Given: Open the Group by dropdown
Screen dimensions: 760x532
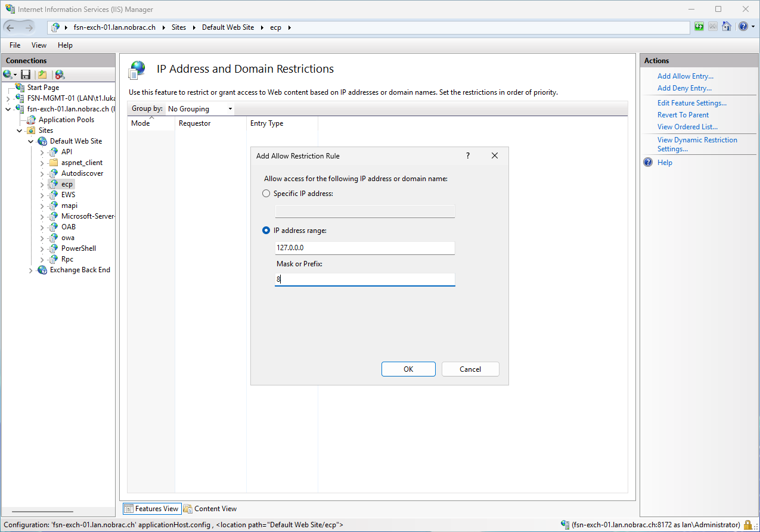Looking at the screenshot, I should (200, 109).
